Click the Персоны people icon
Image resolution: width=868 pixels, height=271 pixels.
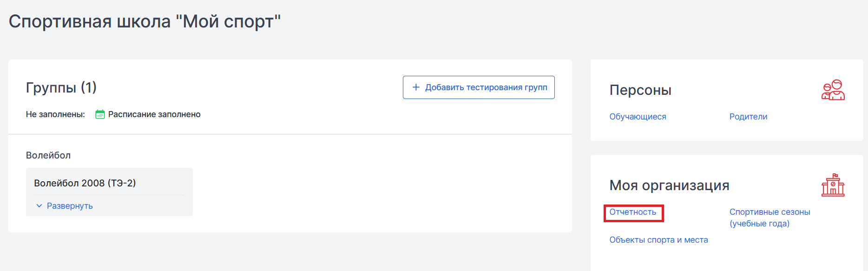pos(833,90)
